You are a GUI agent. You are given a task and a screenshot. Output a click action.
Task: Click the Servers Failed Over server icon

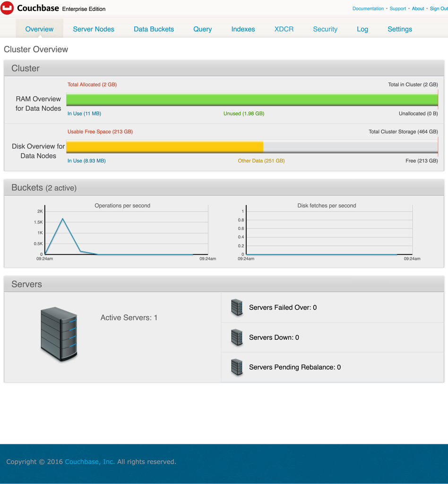click(237, 307)
